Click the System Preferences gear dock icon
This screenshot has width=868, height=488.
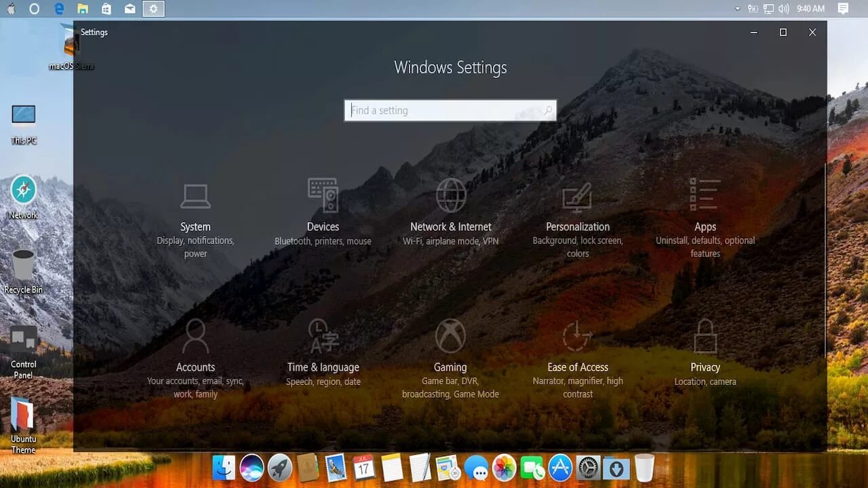coord(588,468)
